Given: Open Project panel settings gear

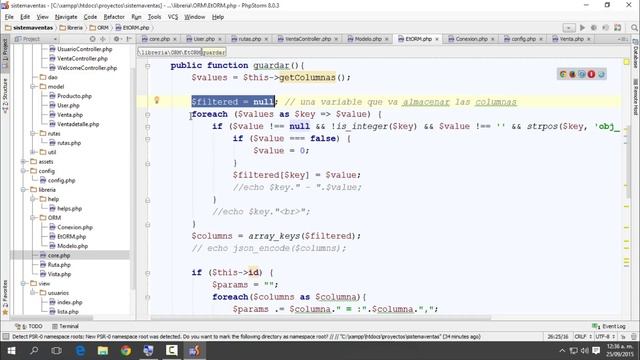Looking at the screenshot, I should pyautogui.click(x=117, y=39).
